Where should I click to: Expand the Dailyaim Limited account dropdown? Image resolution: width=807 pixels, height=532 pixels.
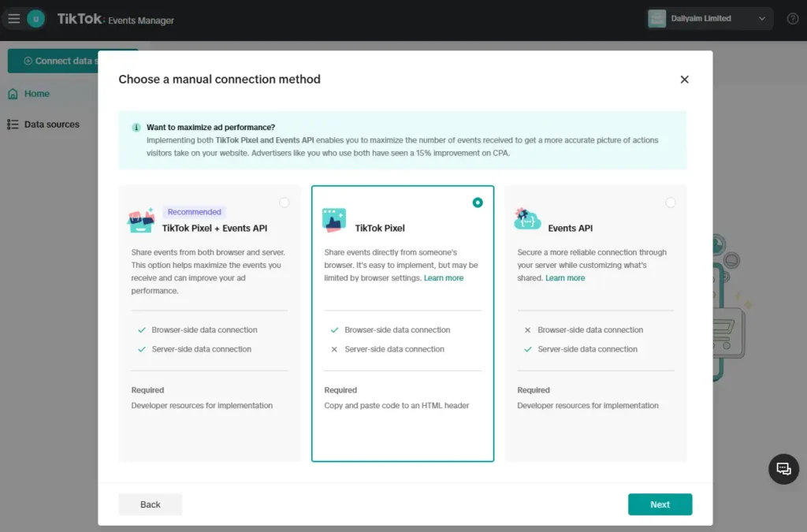[x=762, y=19]
